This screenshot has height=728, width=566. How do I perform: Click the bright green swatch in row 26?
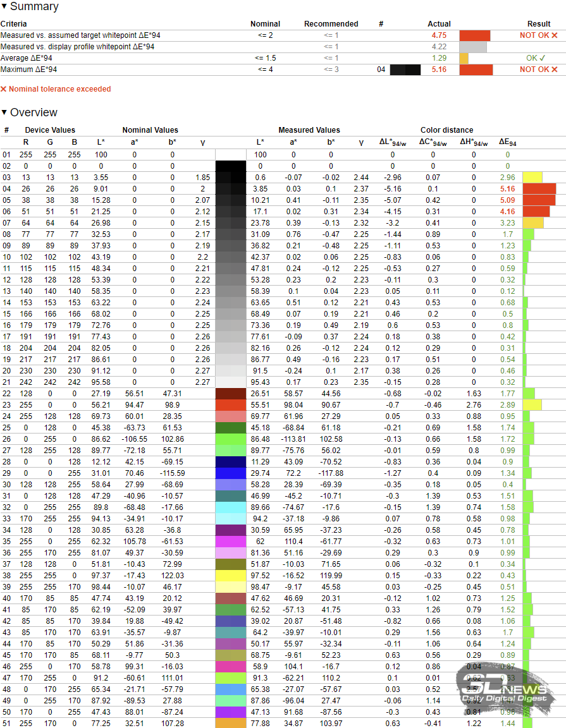coord(230,439)
